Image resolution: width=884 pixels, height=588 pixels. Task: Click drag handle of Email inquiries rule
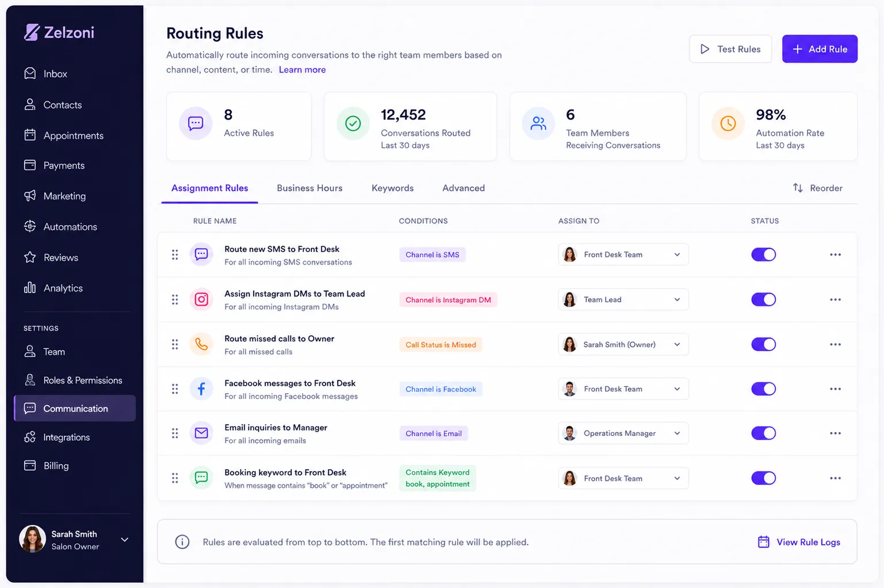pyautogui.click(x=175, y=433)
